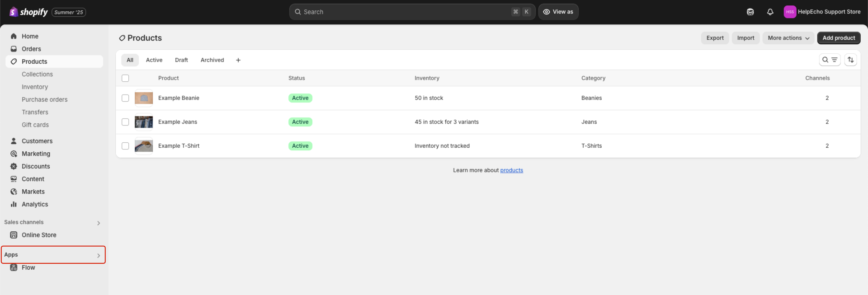Click the Shopify logo icon
The height and width of the screenshot is (295, 868).
click(14, 12)
